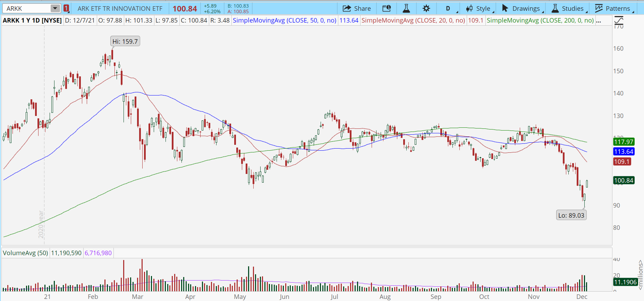
Task: Click the red linking number 1 icon
Action: (x=66, y=8)
